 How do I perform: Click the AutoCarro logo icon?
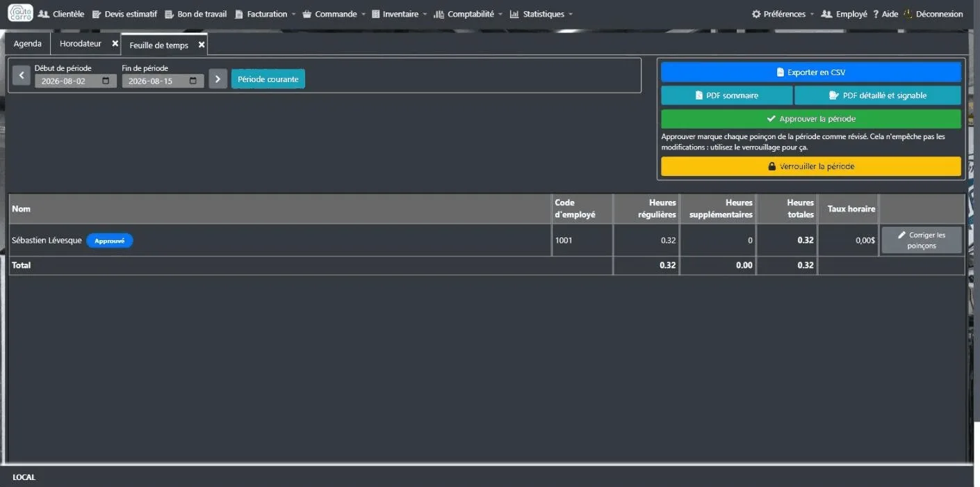pyautogui.click(x=20, y=13)
